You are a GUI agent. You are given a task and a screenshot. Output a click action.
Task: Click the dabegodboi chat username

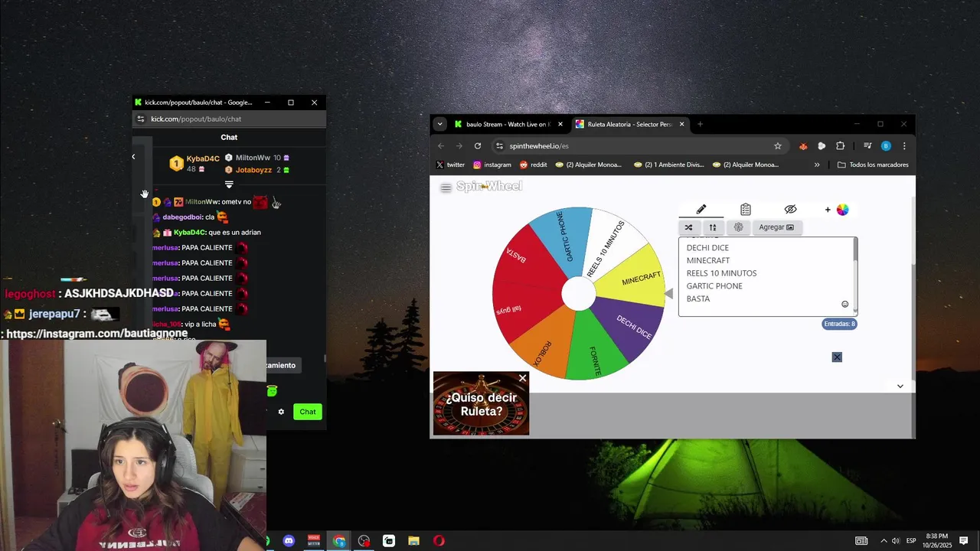click(x=183, y=217)
